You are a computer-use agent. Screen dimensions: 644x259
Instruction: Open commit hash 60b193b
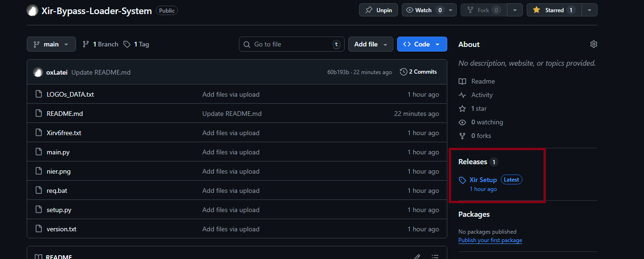(x=338, y=72)
